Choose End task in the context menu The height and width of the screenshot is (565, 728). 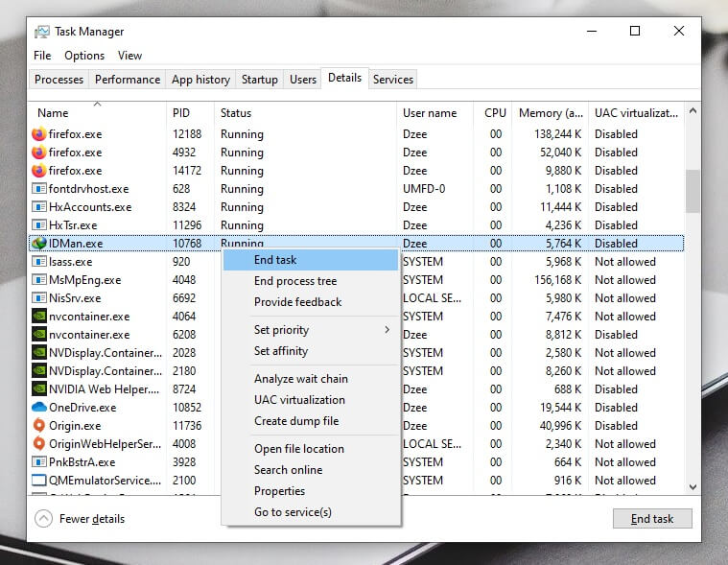coord(311,260)
